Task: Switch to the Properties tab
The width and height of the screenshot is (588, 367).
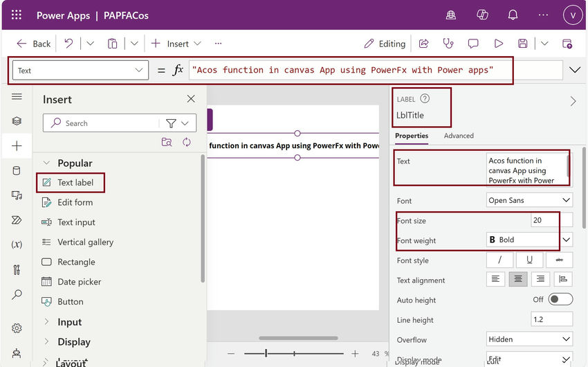Action: pyautogui.click(x=412, y=136)
